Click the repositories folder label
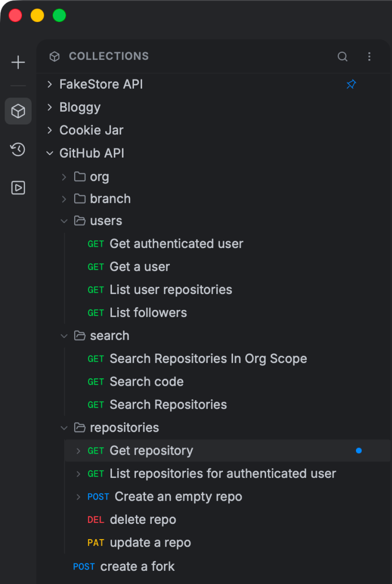 [x=124, y=428]
